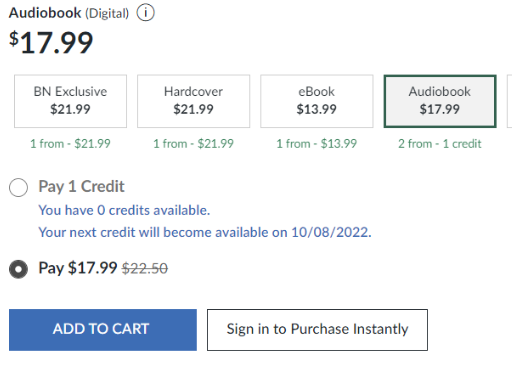The height and width of the screenshot is (370, 512).
Task: Click the next credit availability date message
Action: [205, 232]
